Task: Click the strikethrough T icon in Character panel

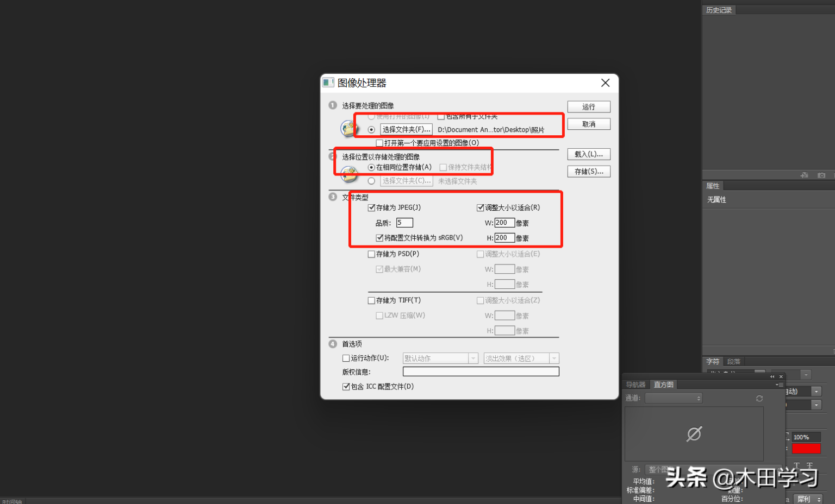Action: click(x=809, y=465)
